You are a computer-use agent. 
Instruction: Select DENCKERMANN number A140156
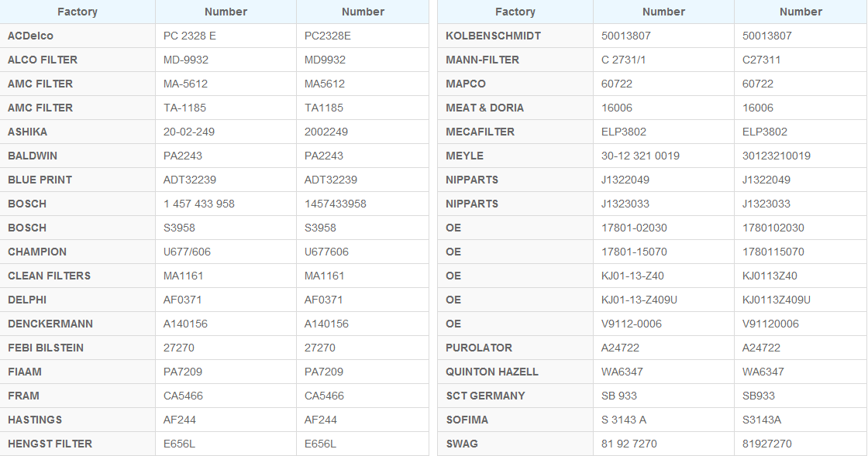pyautogui.click(x=185, y=324)
